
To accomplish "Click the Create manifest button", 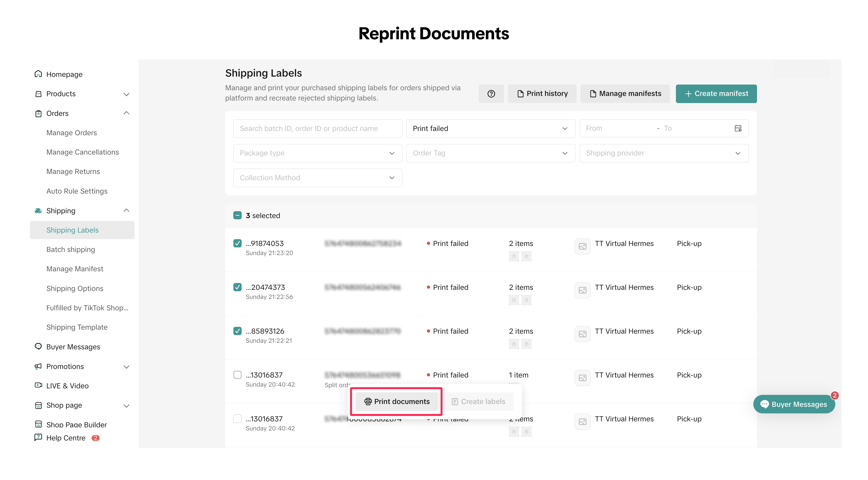I will pos(716,94).
